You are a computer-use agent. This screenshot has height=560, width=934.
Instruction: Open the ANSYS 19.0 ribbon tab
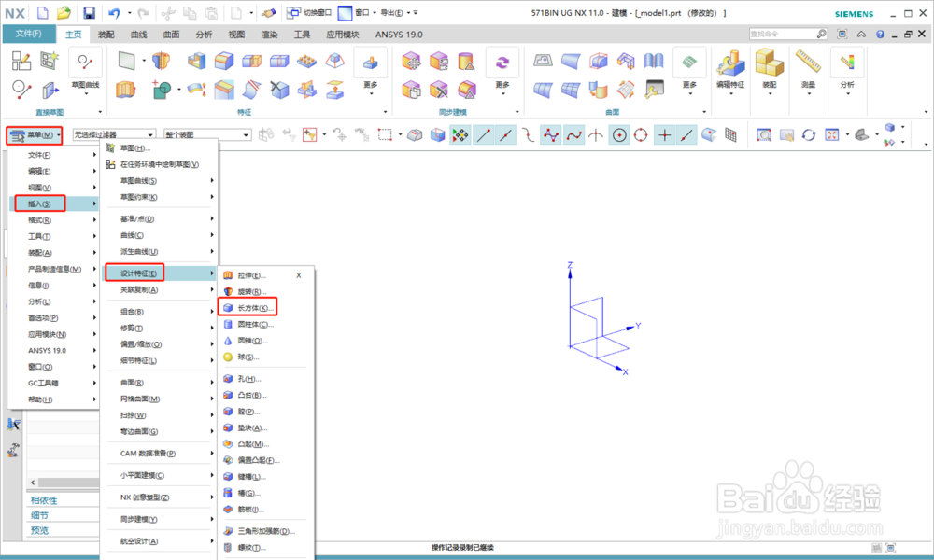[x=399, y=35]
